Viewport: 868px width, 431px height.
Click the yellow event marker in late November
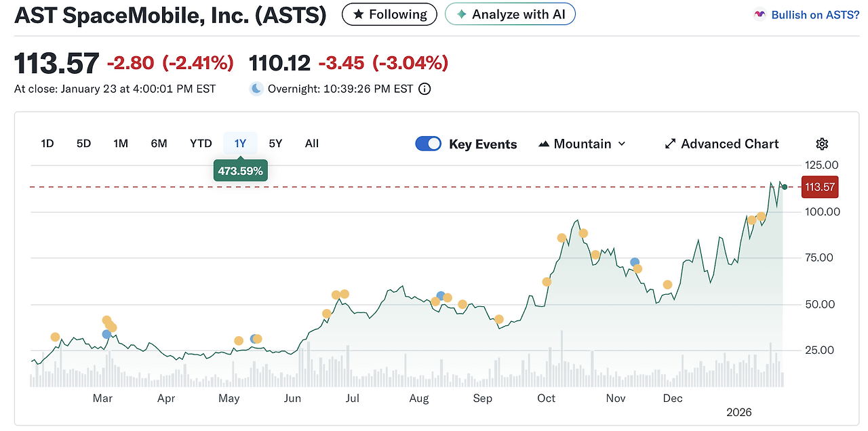point(667,285)
